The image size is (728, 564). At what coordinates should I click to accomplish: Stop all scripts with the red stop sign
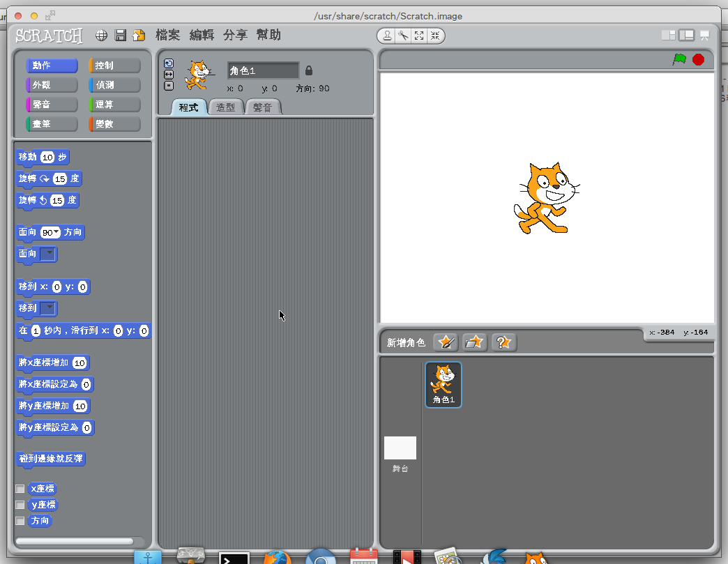point(698,59)
